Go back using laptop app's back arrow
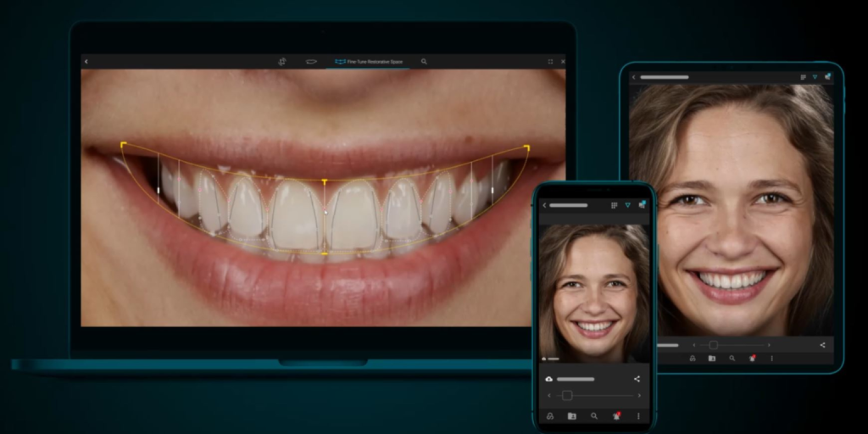This screenshot has height=434, width=868. click(x=86, y=62)
